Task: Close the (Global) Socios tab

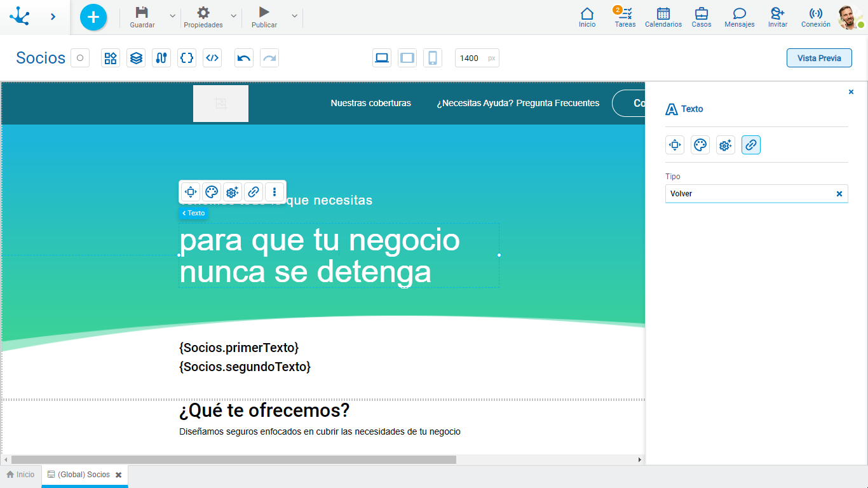Action: tap(119, 475)
